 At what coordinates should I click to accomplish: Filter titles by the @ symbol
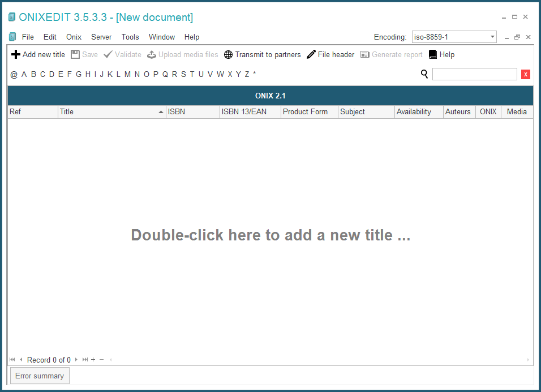(x=14, y=75)
